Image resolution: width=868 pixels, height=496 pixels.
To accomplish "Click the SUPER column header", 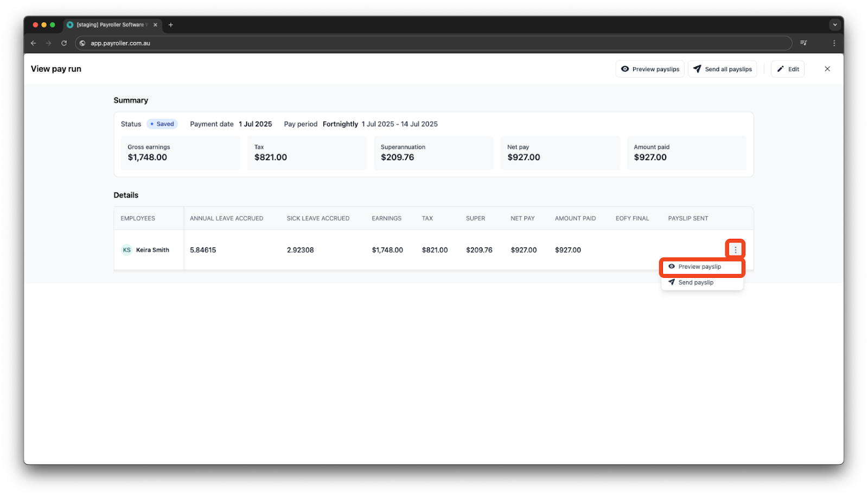I will coord(475,219).
